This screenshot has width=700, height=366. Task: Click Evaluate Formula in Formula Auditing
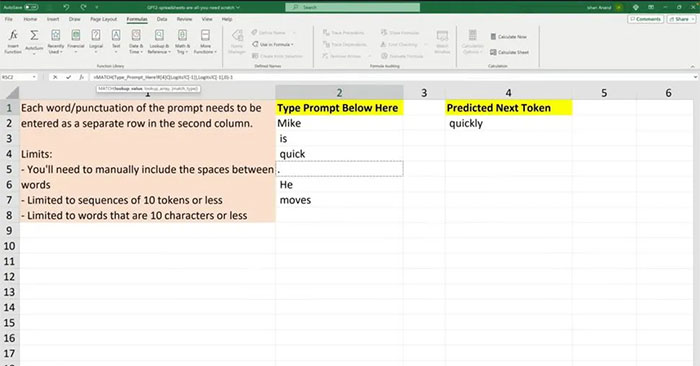[402, 56]
